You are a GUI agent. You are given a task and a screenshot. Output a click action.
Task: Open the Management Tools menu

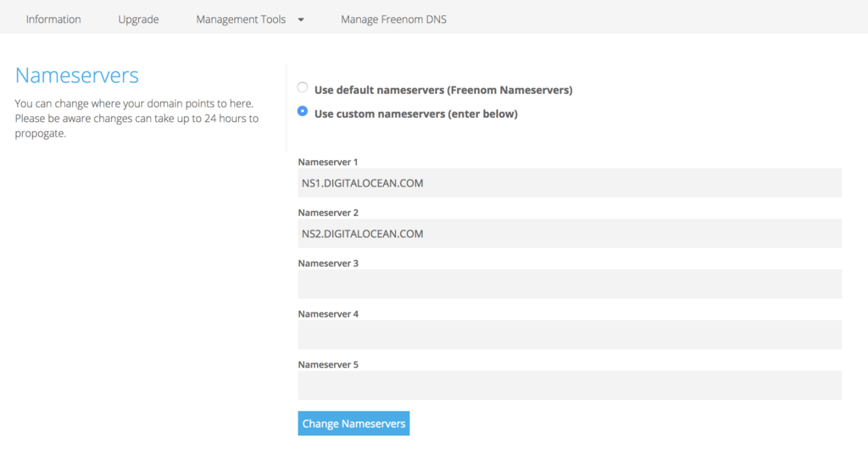coord(241,19)
